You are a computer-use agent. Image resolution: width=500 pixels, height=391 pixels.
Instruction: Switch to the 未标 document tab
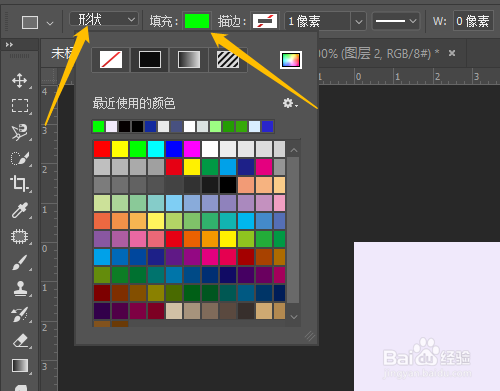pyautogui.click(x=62, y=53)
